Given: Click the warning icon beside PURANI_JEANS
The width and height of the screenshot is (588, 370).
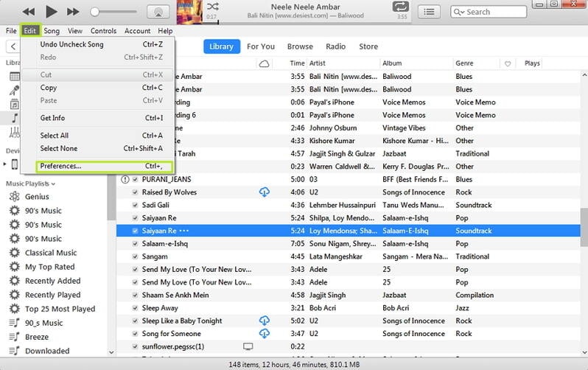Looking at the screenshot, I should coord(125,179).
